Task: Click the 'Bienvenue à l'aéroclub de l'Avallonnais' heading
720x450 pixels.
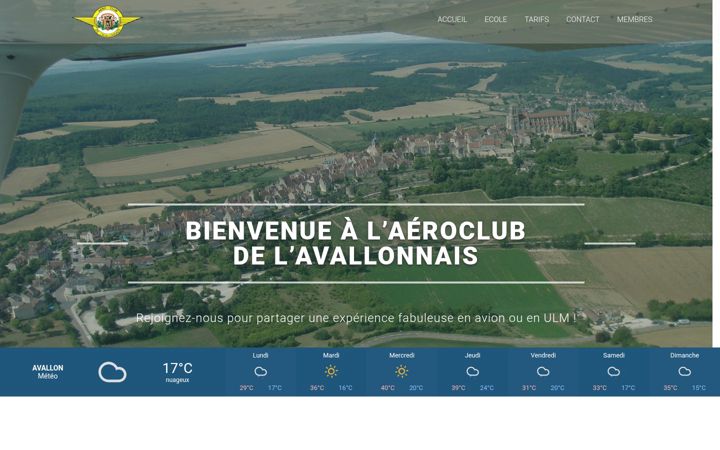Action: tap(356, 243)
